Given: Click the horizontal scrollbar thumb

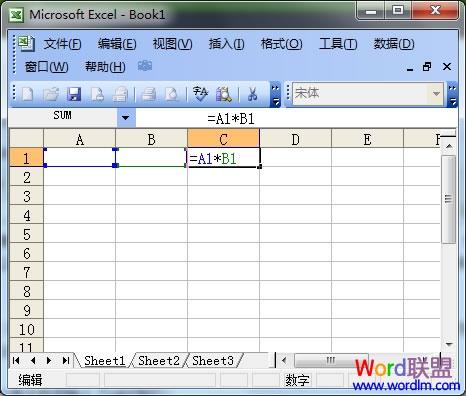Looking at the screenshot, I should [x=331, y=360].
